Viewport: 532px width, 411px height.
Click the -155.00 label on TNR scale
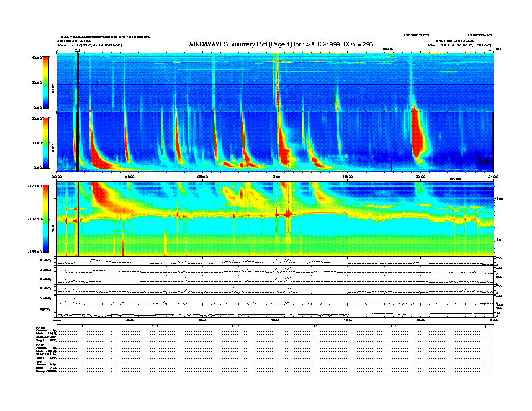(35, 252)
